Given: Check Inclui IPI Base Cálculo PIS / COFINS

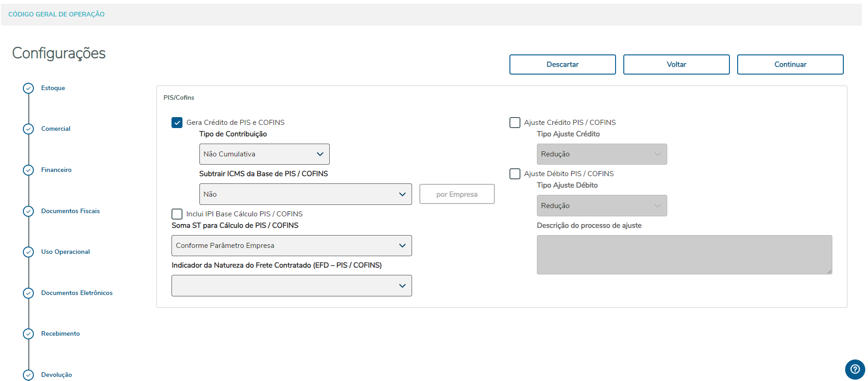Looking at the screenshot, I should 177,214.
